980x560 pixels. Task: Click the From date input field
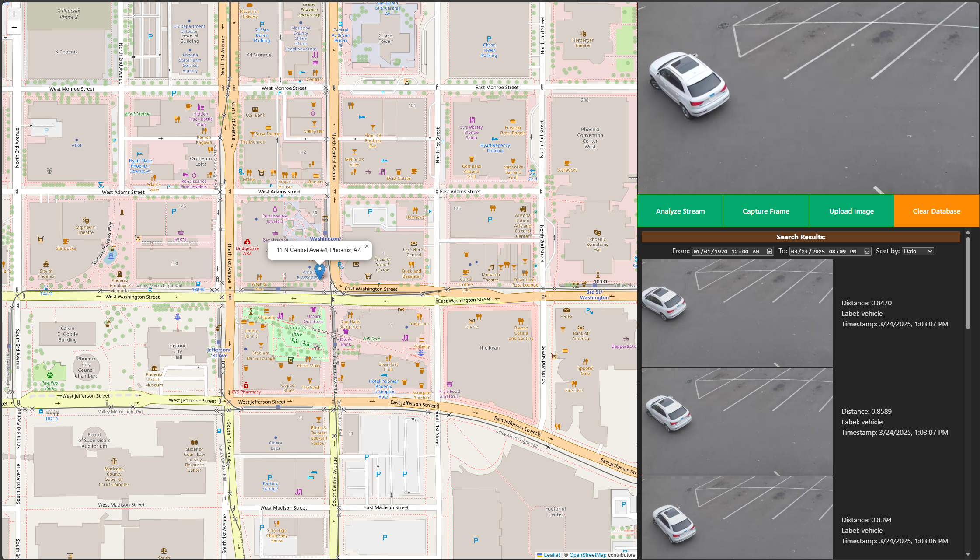click(726, 252)
